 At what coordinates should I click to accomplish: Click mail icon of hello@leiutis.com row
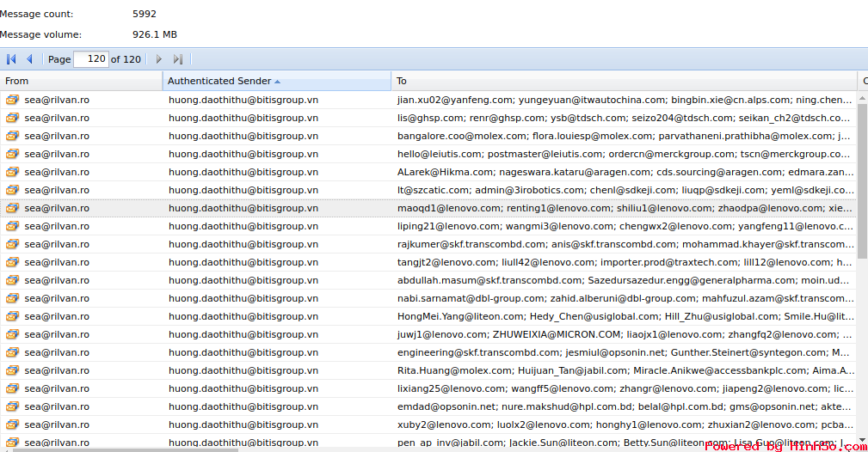coord(12,154)
